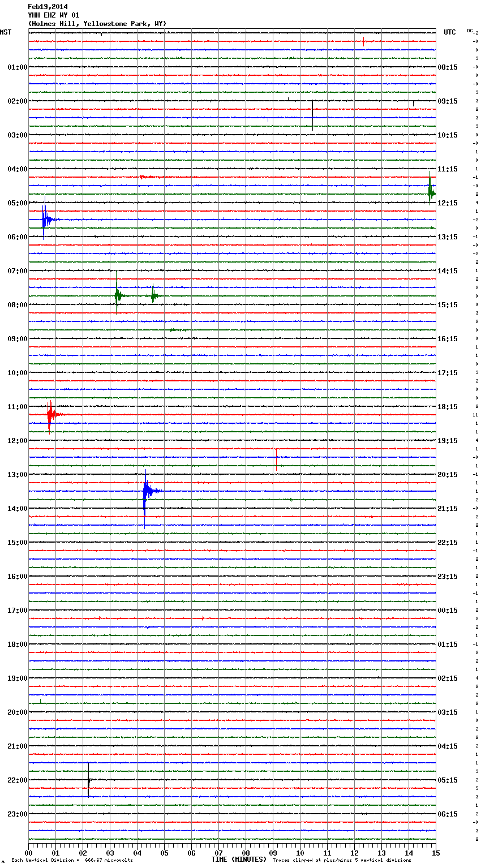Click the UTC timezone label
Viewport: 481px width, 868px height.
pyautogui.click(x=450, y=32)
